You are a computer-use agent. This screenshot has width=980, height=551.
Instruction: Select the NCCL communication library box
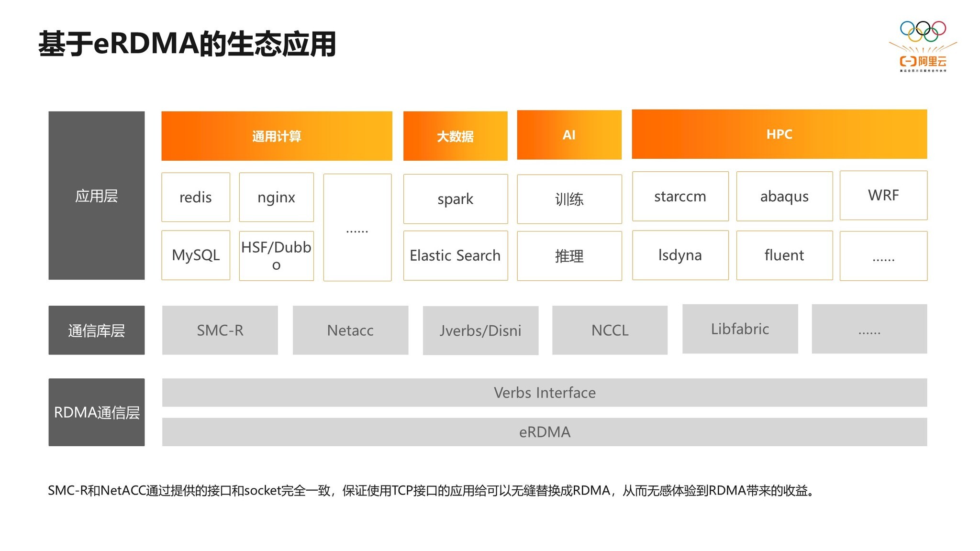pyautogui.click(x=610, y=330)
